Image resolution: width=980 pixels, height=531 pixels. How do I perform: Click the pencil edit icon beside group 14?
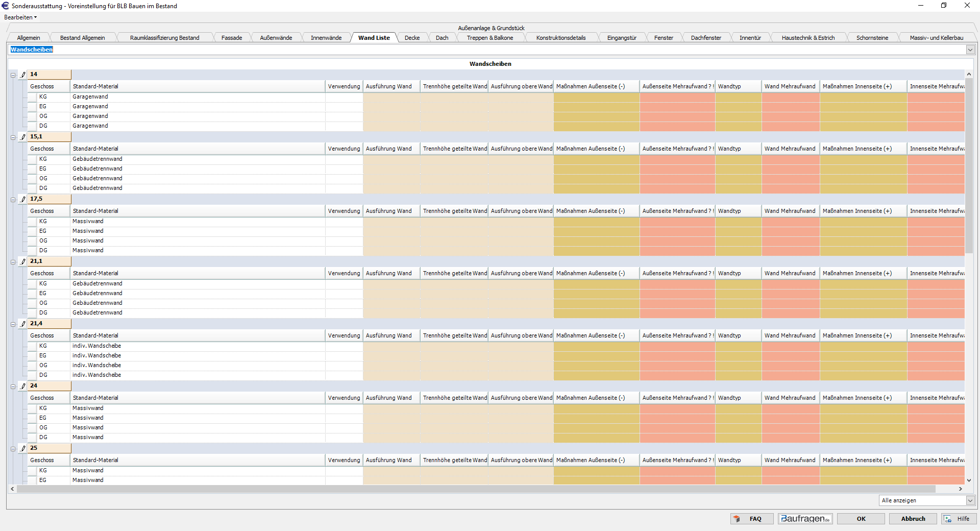(23, 75)
